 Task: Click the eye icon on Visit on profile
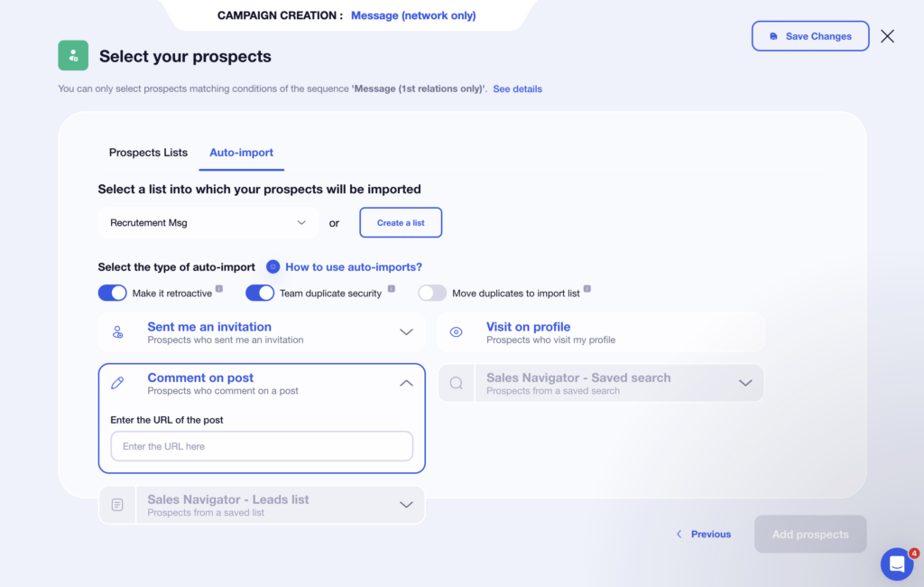click(457, 332)
